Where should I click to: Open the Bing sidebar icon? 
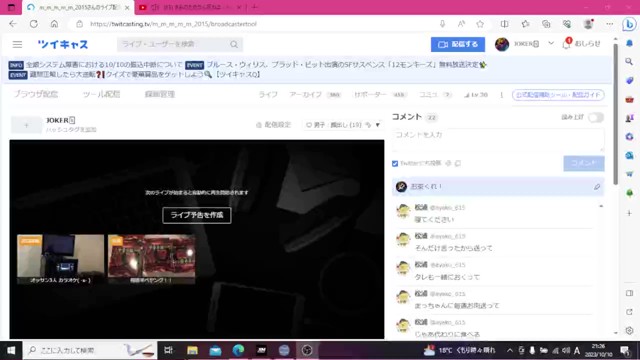pos(629,24)
